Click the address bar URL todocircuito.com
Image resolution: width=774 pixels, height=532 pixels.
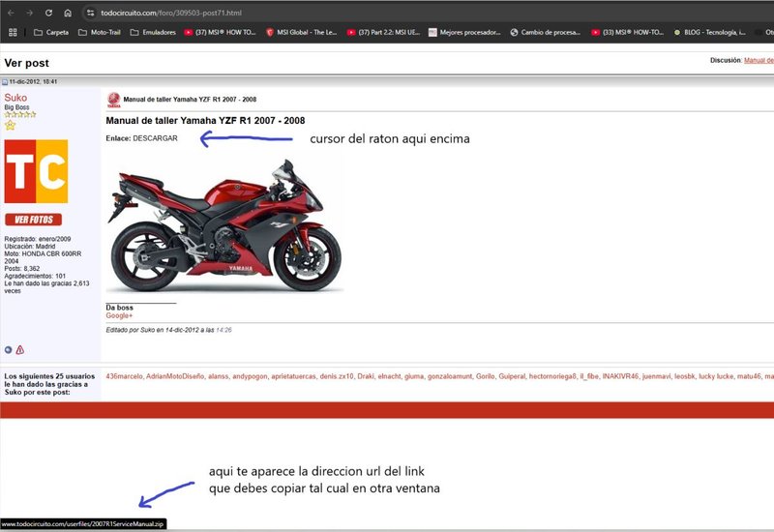pyautogui.click(x=171, y=13)
